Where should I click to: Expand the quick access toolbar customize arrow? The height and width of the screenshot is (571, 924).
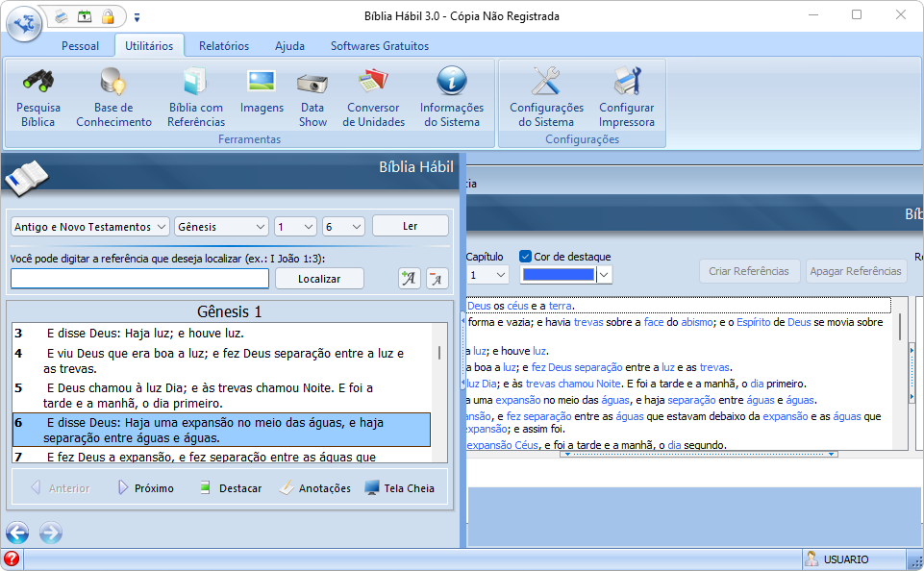[x=137, y=17]
